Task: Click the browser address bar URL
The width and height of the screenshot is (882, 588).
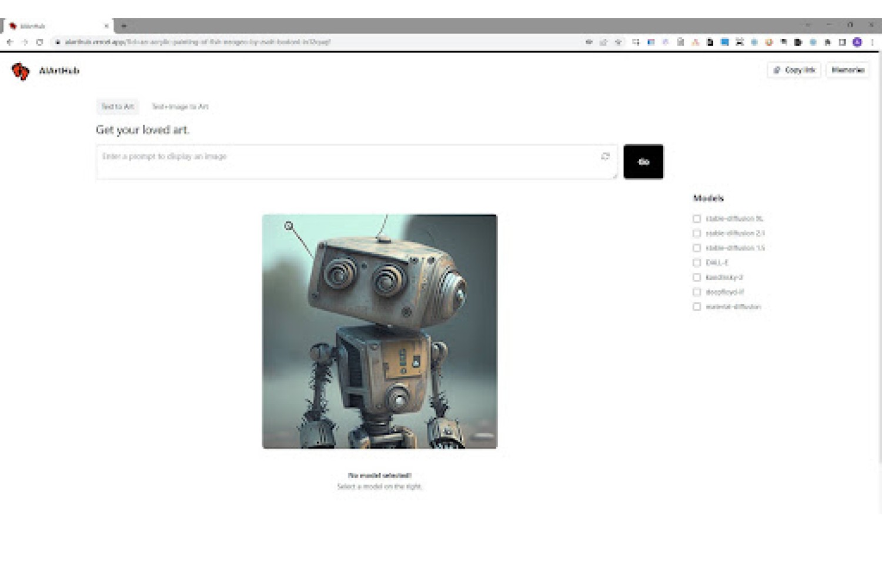Action: pyautogui.click(x=198, y=42)
